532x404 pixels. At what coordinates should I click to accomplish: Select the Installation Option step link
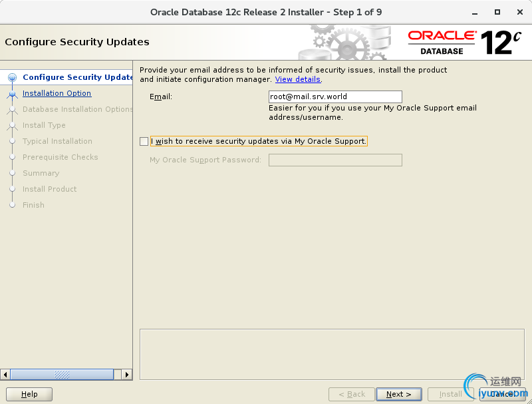pyautogui.click(x=57, y=93)
